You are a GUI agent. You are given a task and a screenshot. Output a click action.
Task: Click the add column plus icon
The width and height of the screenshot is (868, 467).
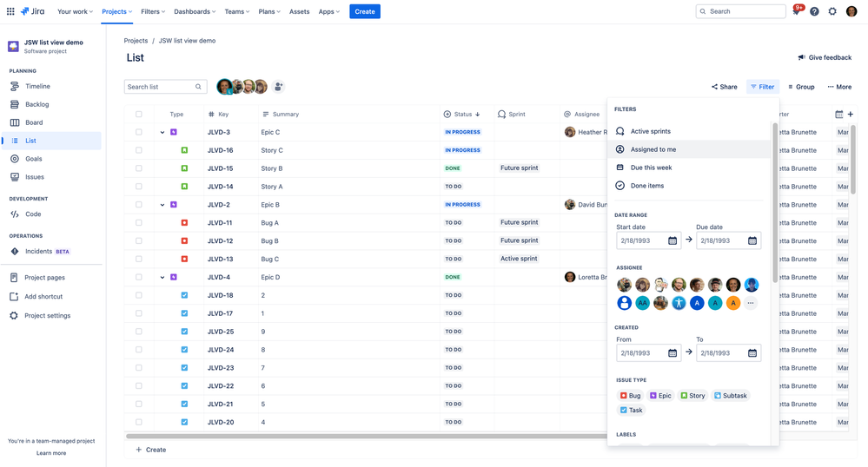pyautogui.click(x=851, y=114)
